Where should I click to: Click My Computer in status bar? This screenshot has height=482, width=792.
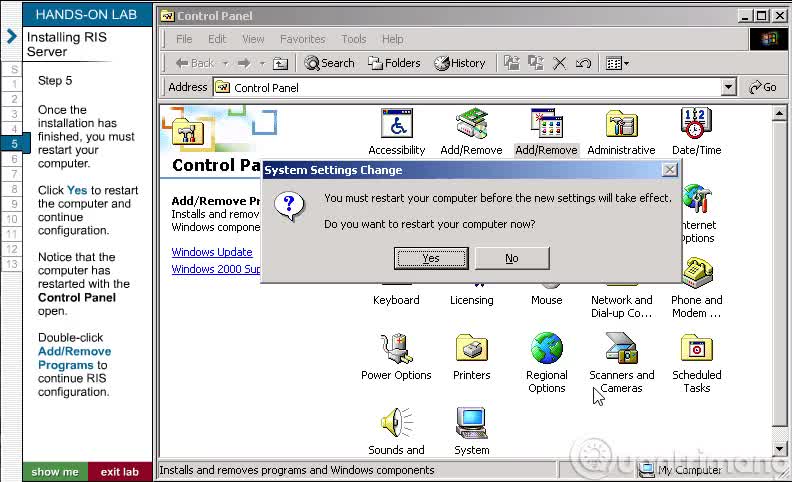pyautogui.click(x=680, y=470)
